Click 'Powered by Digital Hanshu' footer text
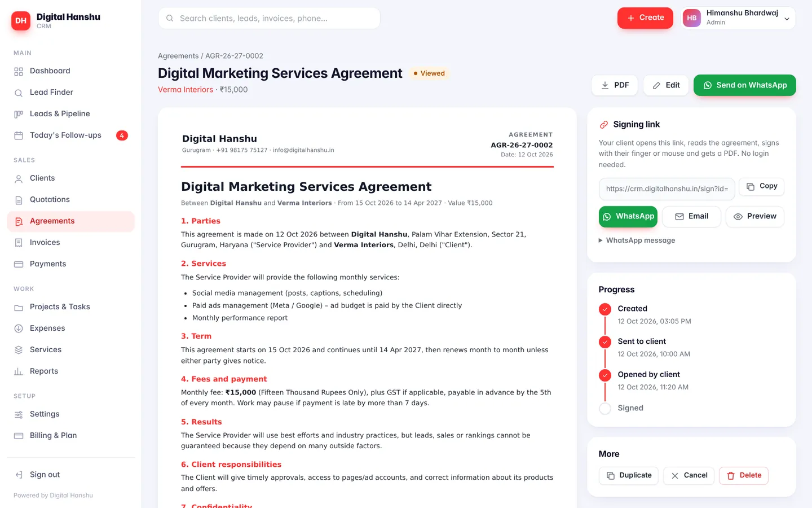This screenshot has height=508, width=812. (53, 496)
